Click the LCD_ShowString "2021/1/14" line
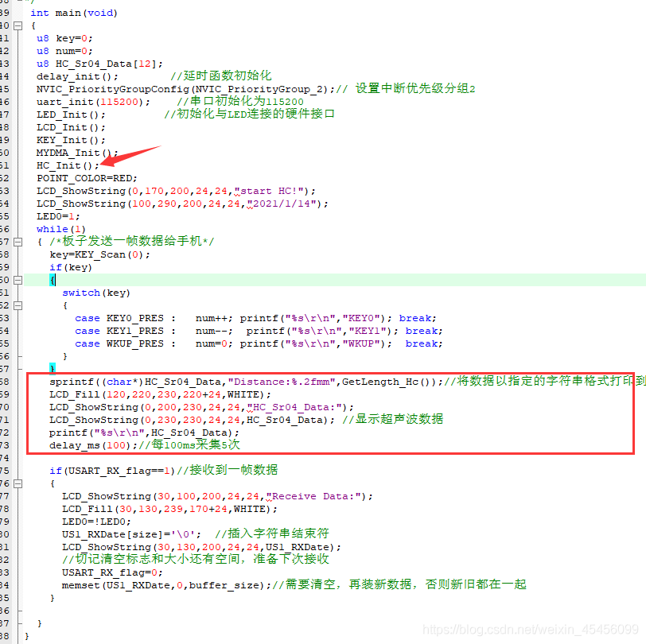 [182, 204]
